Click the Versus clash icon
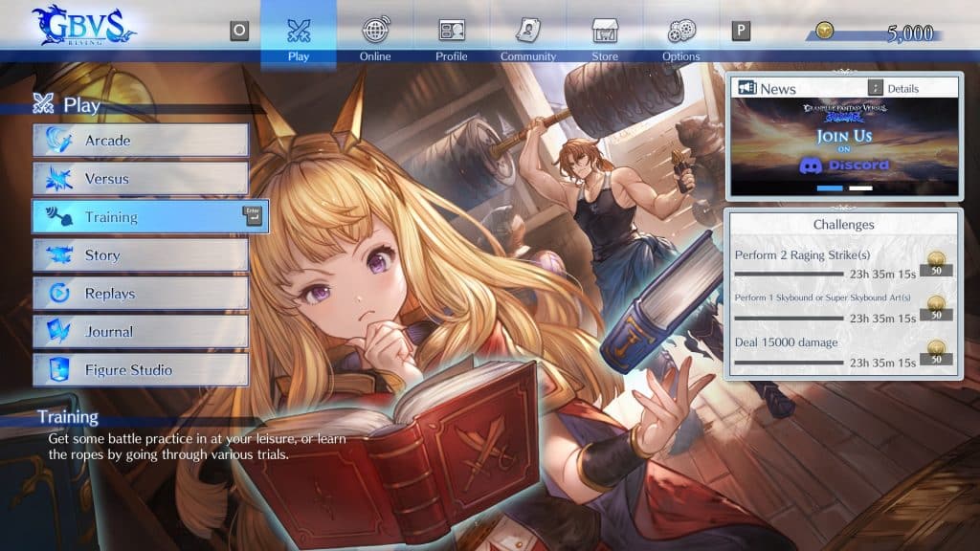The image size is (980, 551). (x=59, y=179)
